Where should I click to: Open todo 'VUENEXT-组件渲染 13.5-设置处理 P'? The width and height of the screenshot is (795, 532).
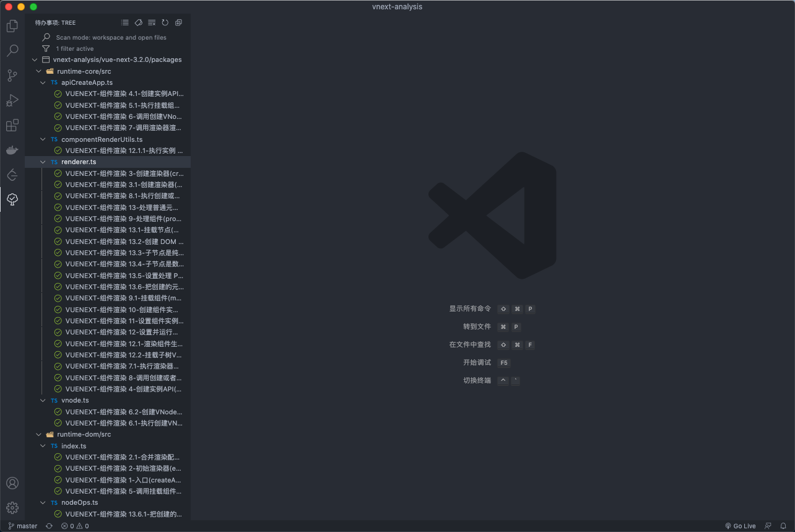[108, 276]
